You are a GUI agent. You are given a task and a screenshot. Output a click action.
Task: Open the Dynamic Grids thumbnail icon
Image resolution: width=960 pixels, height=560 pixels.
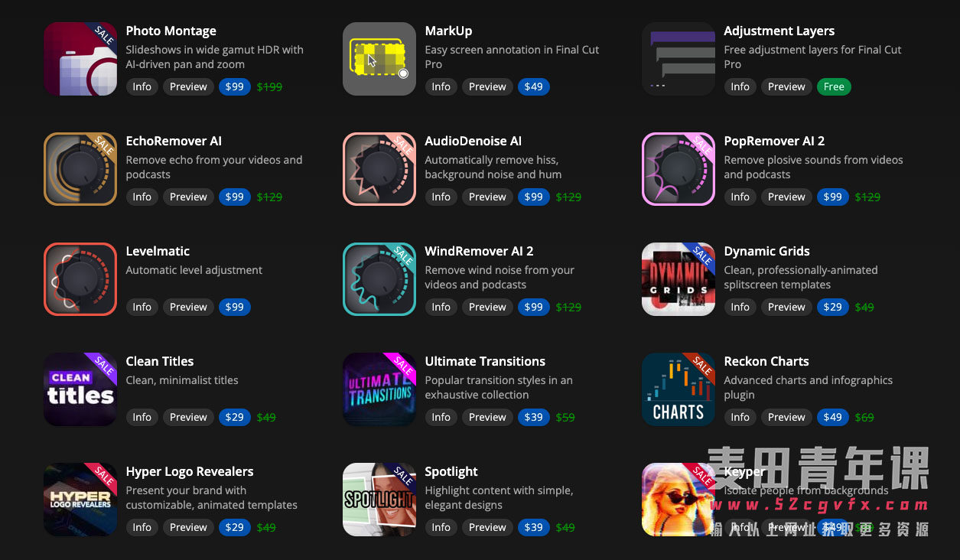click(679, 279)
